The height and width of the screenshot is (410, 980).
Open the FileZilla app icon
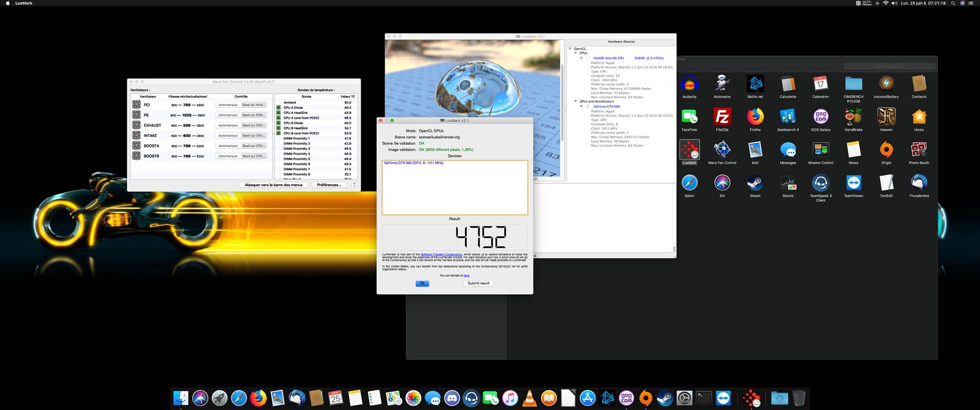point(722,116)
